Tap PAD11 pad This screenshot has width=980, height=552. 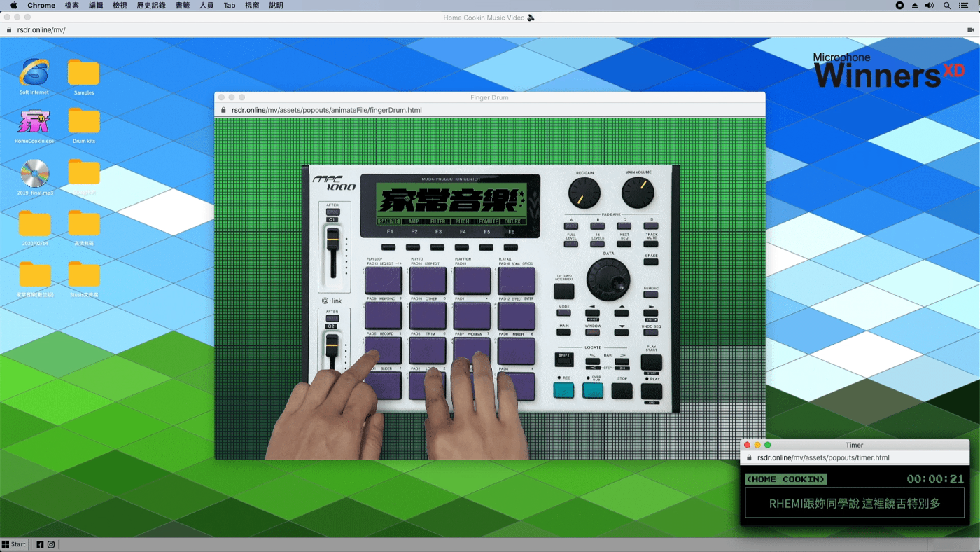[472, 316]
